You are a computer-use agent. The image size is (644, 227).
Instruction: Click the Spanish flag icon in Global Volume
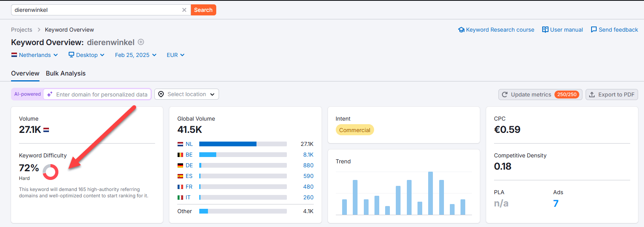180,176
